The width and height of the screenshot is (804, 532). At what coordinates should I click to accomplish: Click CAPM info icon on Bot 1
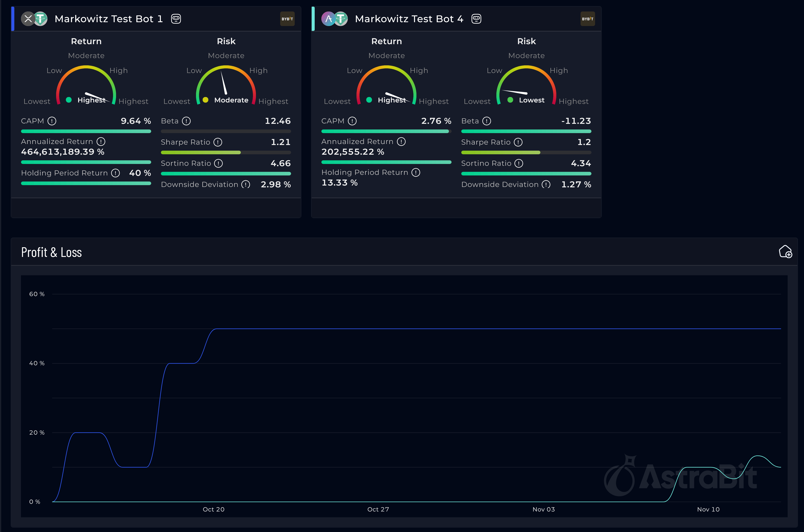(x=52, y=121)
